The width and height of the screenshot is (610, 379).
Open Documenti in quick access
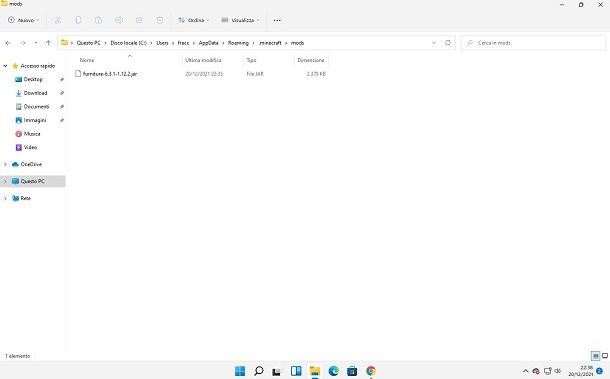[36, 107]
